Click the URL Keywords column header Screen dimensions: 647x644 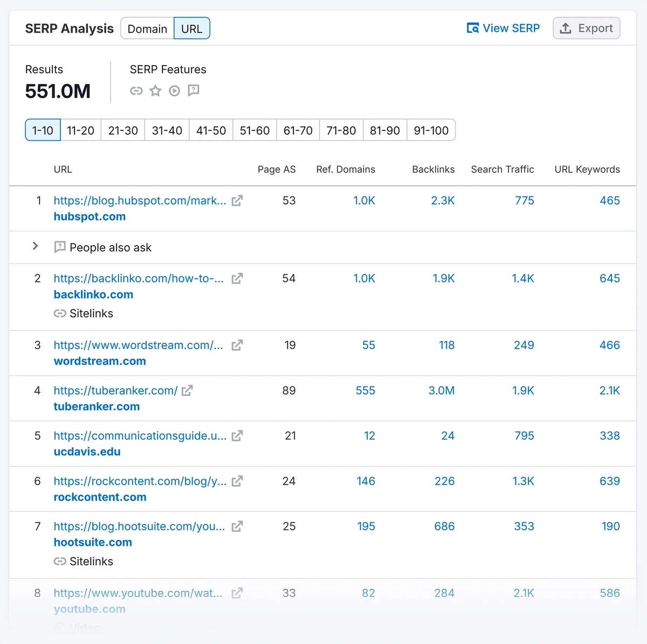[x=587, y=169]
